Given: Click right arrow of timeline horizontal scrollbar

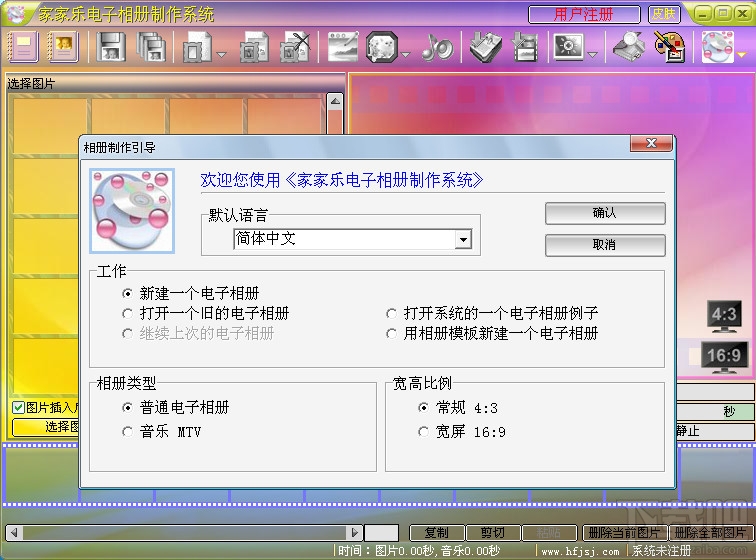Looking at the screenshot, I should point(354,533).
